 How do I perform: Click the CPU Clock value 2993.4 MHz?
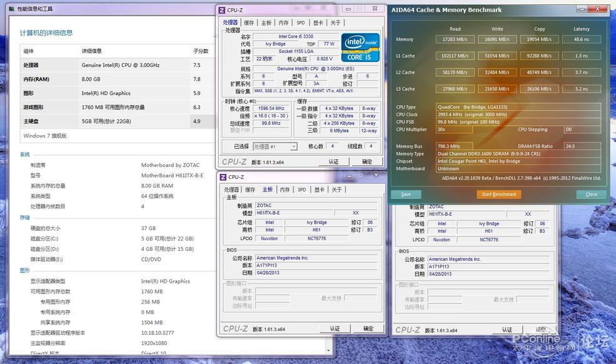(x=518, y=114)
